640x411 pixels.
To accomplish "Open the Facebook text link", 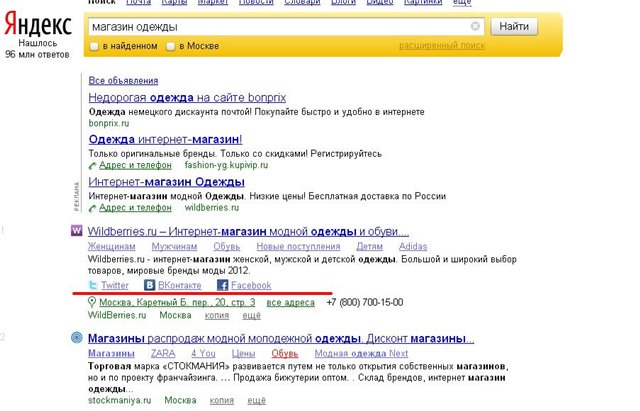I will [x=251, y=285].
